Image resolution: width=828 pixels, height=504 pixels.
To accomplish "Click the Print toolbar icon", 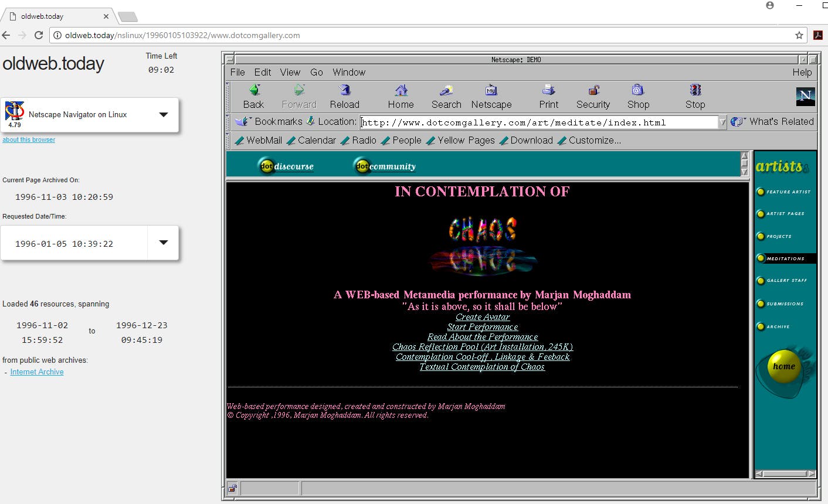I will (548, 90).
